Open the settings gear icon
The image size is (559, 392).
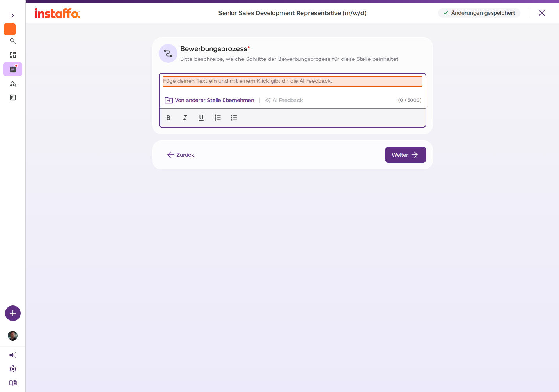pos(13,369)
